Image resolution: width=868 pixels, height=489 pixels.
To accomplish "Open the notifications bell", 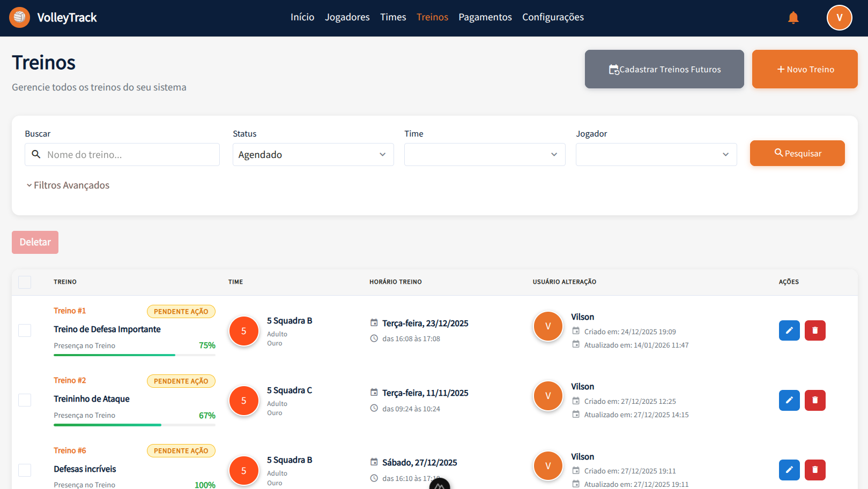I will coord(793,18).
